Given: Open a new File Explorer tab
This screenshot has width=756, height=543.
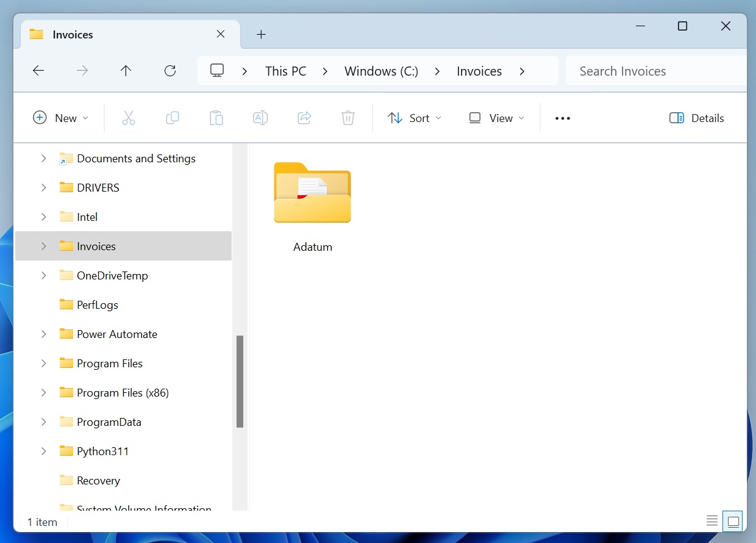Looking at the screenshot, I should [261, 34].
